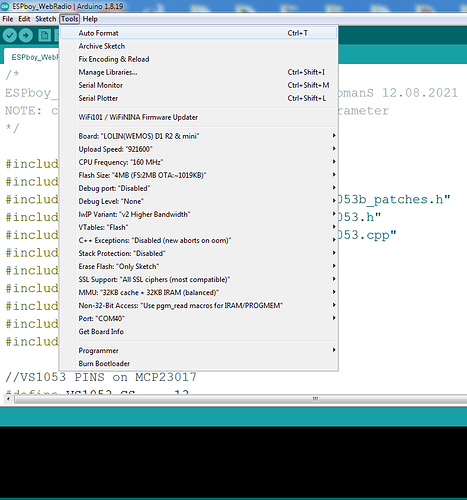
Task: Expand the MMU 32KB cache submenu
Action: 199,292
